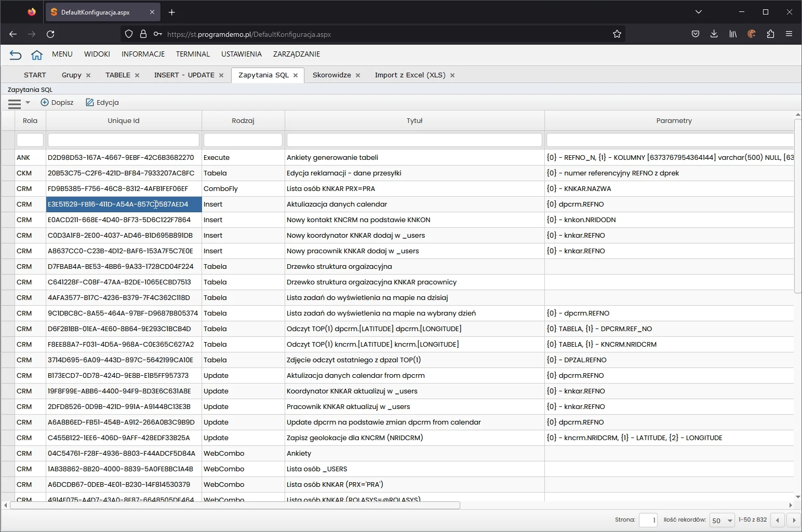The height and width of the screenshot is (532, 802).
Task: Bookmark this page with star icon
Action: coord(617,34)
